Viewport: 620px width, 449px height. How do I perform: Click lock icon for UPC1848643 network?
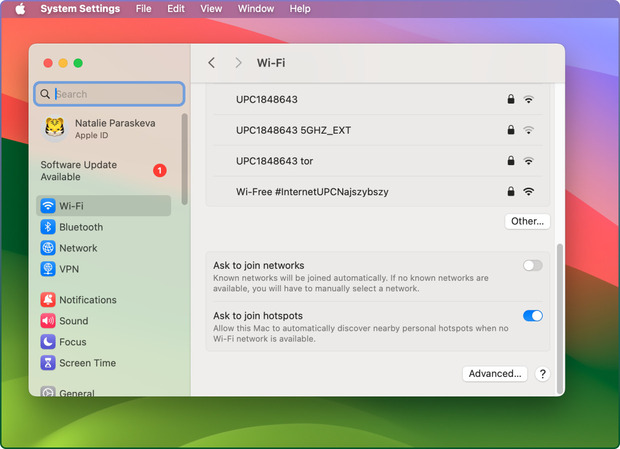click(511, 99)
